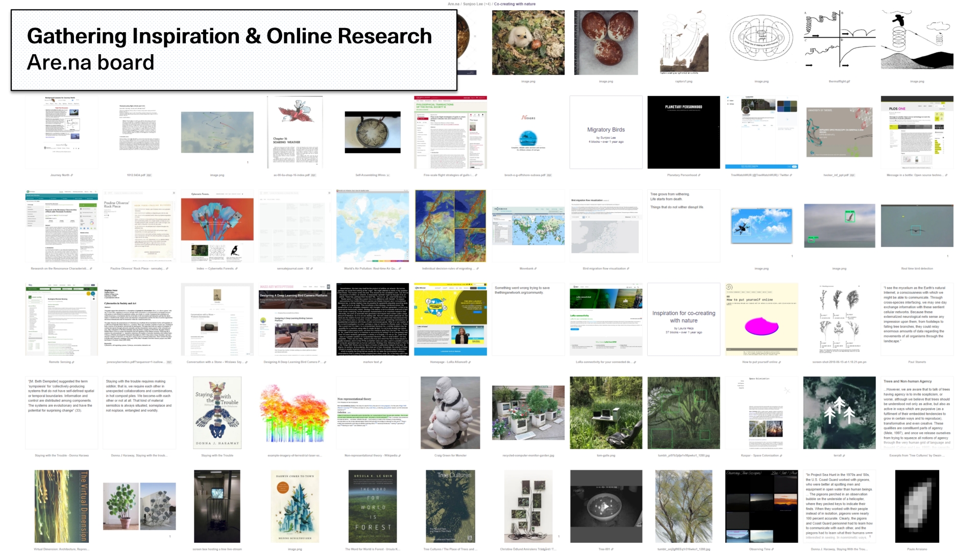Image resolution: width=980 pixels, height=551 pixels.
Task: Click PDF badge beside ac-00-6a-chap-16-index.pdf
Action: click(313, 176)
